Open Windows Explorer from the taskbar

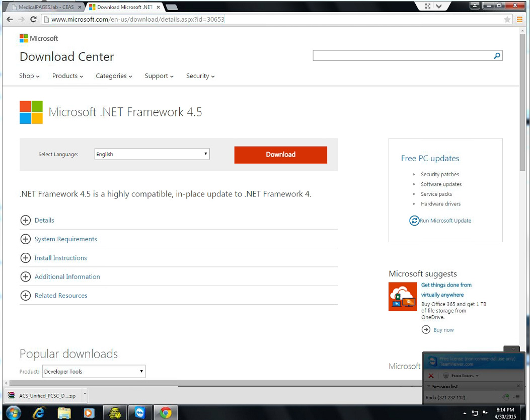point(64,412)
